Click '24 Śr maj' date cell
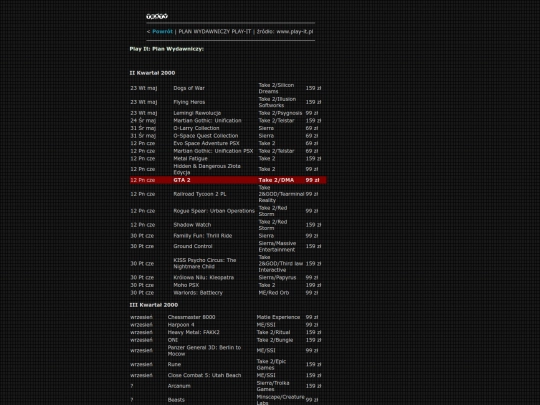This screenshot has width=540, height=405. pyautogui.click(x=143, y=121)
